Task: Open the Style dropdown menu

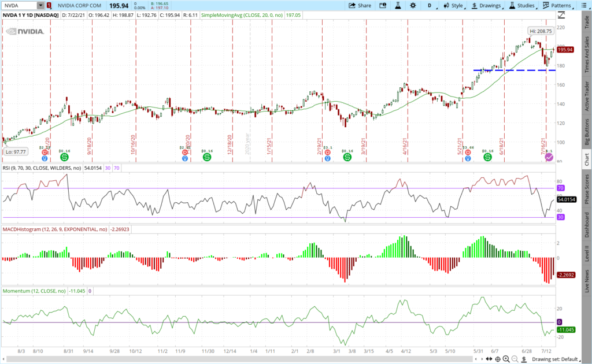Action: 453,5
